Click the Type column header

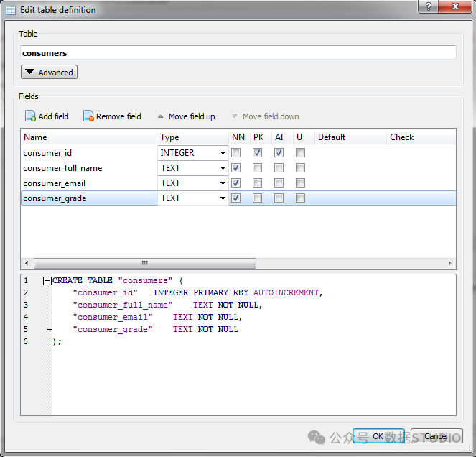point(192,137)
